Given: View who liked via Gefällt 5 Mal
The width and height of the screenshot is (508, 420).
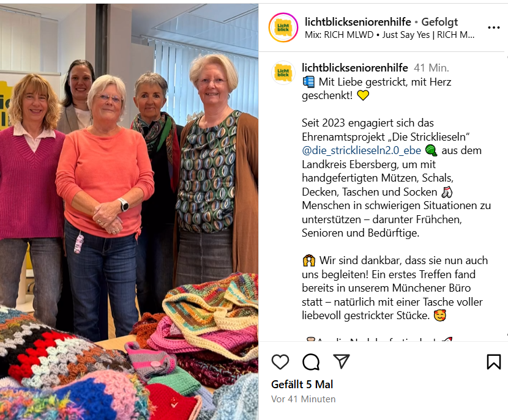Looking at the screenshot, I should point(302,385).
